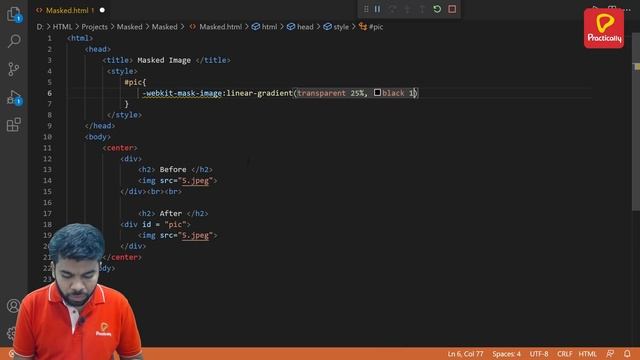Click Ln 6, Col 77 in status bar
The height and width of the screenshot is (360, 640).
[465, 354]
